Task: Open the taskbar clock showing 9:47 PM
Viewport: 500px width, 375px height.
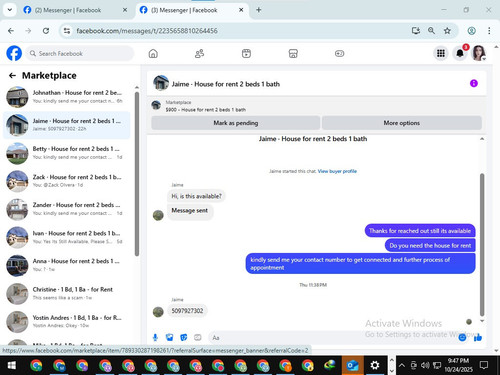Action: [x=458, y=365]
